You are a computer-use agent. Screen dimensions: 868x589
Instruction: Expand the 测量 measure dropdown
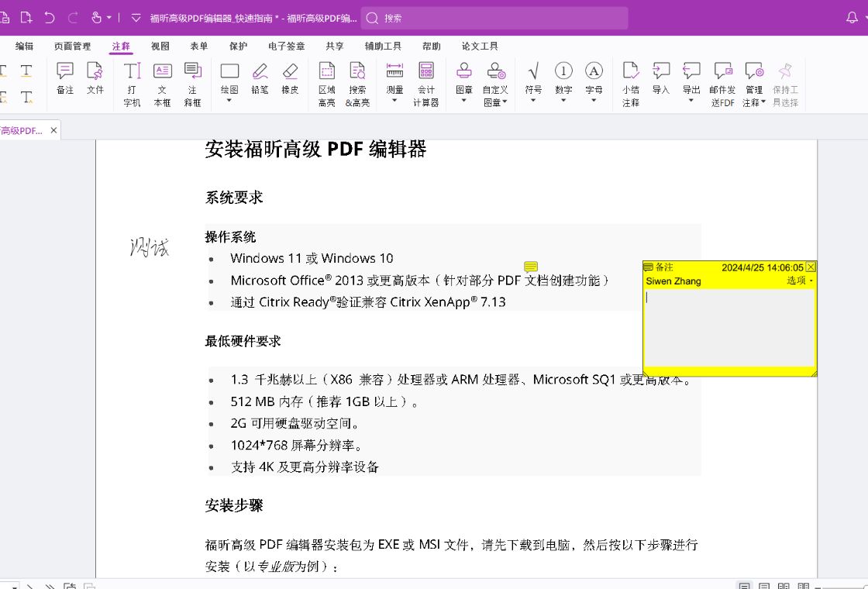[394, 101]
